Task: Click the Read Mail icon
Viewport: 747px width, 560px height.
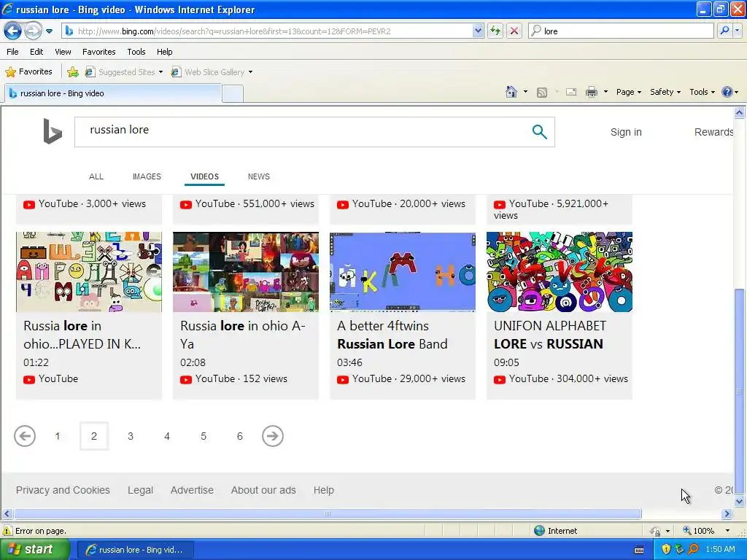Action: (571, 92)
